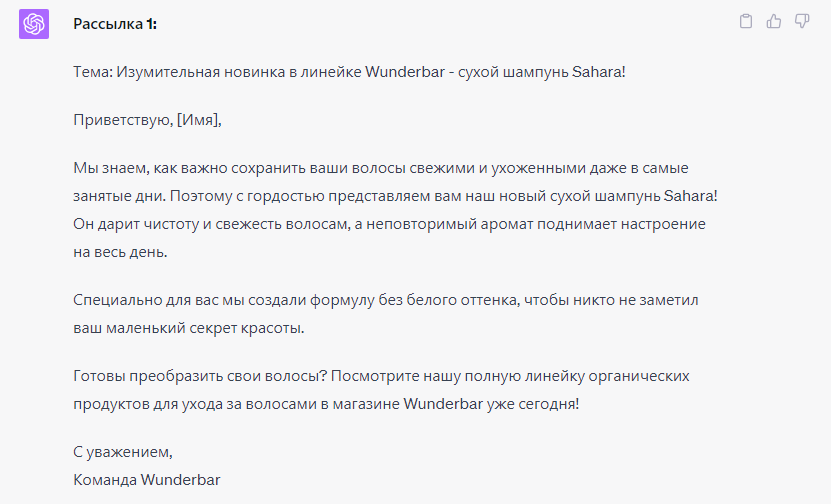The image size is (831, 504).
Task: Click the text "ваш маленький секрет красоты."
Action: pos(189,328)
